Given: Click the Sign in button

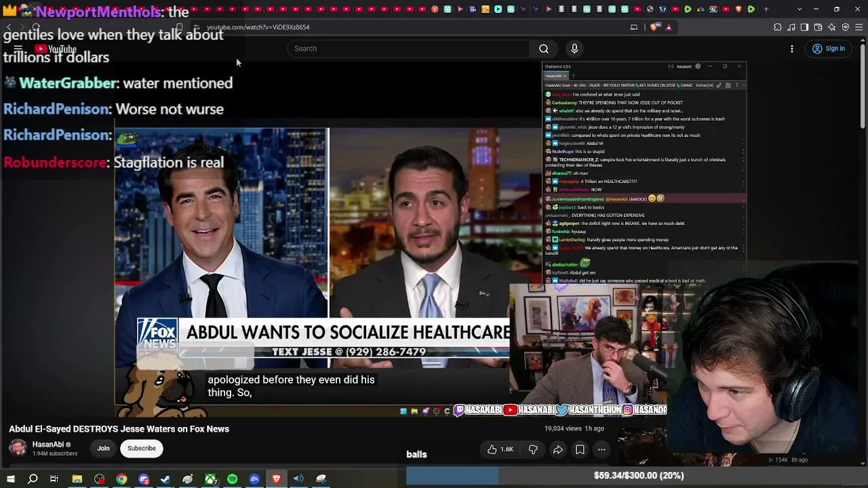Looking at the screenshot, I should (829, 49).
